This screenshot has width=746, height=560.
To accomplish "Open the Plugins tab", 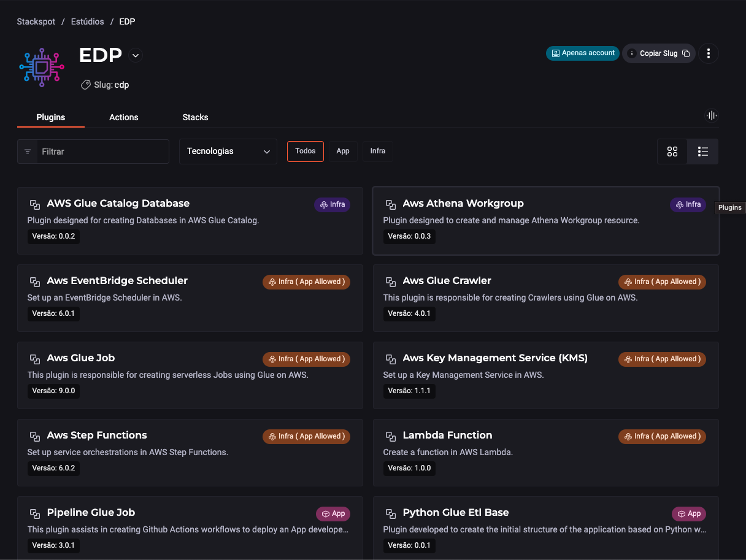I will 51,117.
